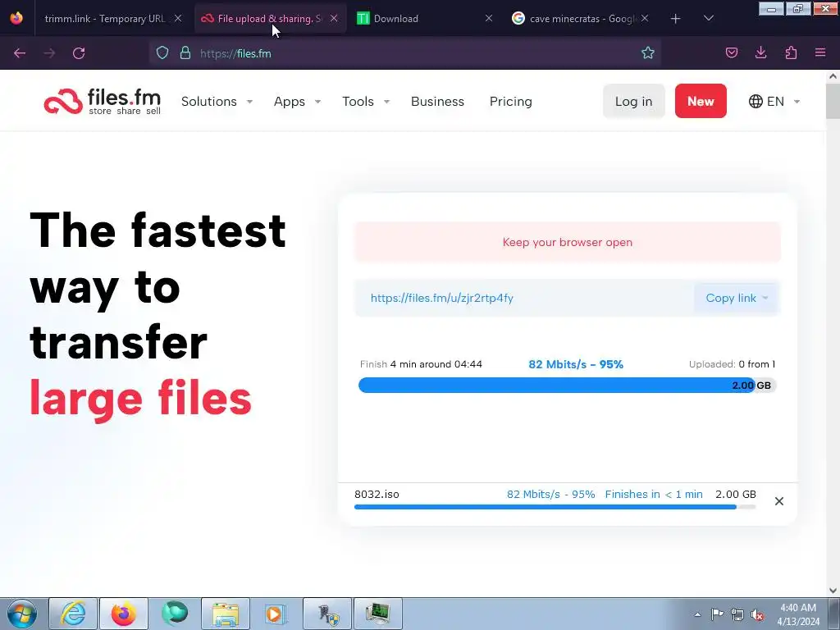Click the 82 Mbits/s - 95% overall status
This screenshot has height=630, width=840.
pos(576,364)
